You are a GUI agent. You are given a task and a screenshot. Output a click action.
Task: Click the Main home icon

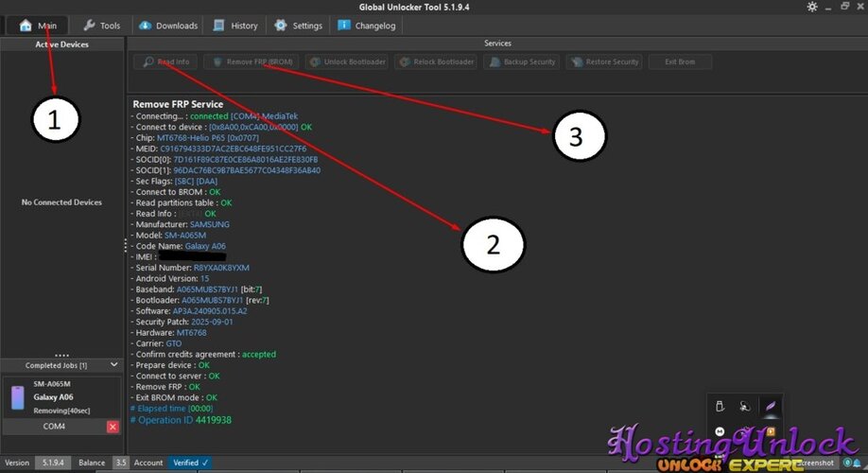point(26,26)
